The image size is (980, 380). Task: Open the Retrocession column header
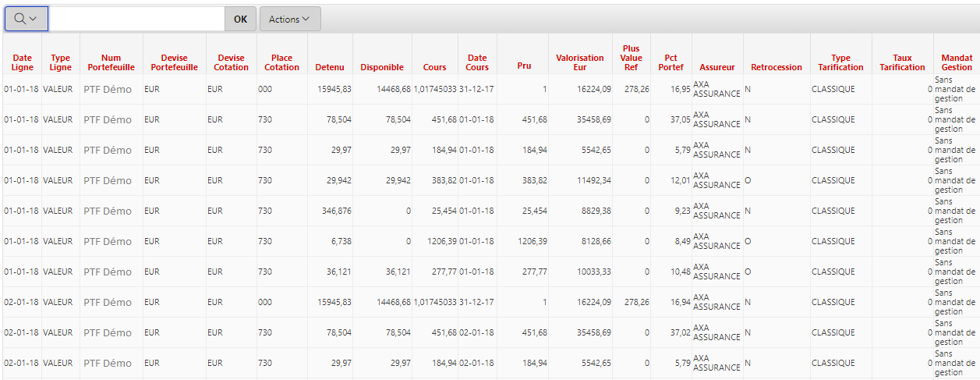pyautogui.click(x=776, y=67)
